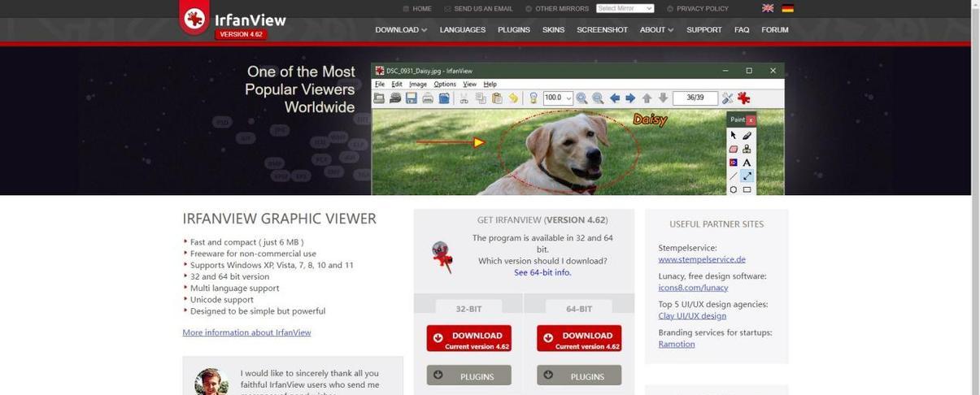Click the user avatar photo thumbnail
Viewport: 980px width, 395px height.
[211, 382]
